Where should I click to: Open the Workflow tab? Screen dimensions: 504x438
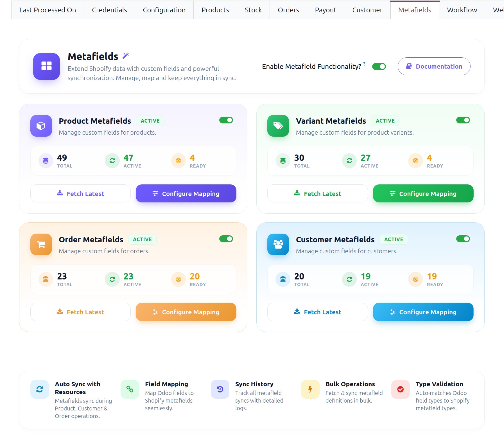pos(462,10)
